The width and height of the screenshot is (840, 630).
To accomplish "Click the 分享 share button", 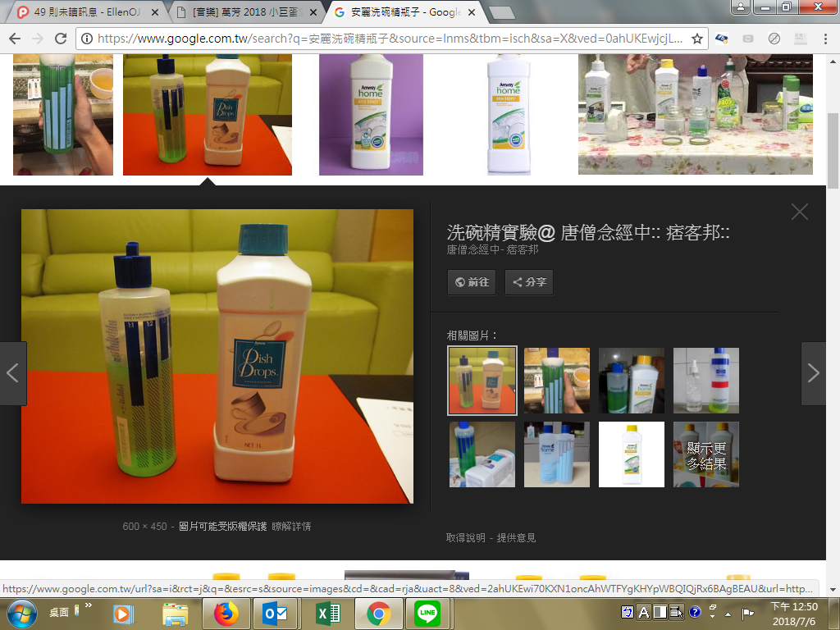I will pos(529,282).
